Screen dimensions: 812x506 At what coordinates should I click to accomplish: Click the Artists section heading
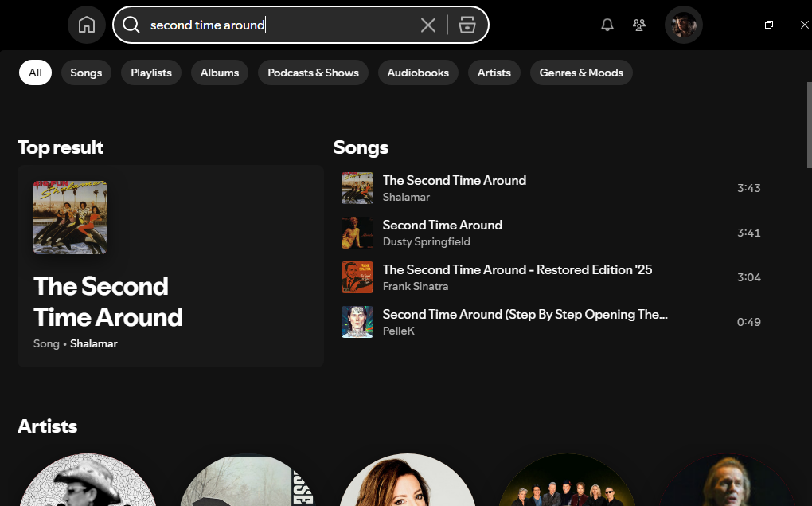[x=47, y=426]
